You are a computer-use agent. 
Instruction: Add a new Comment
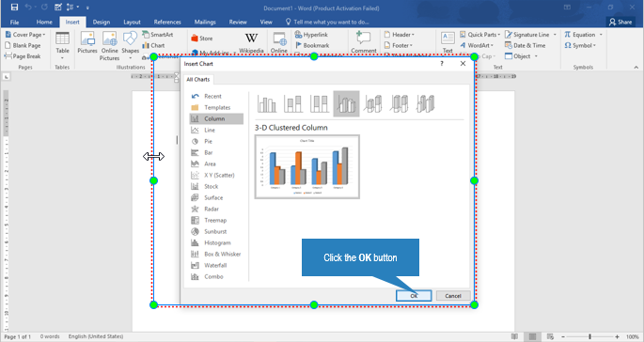point(364,42)
